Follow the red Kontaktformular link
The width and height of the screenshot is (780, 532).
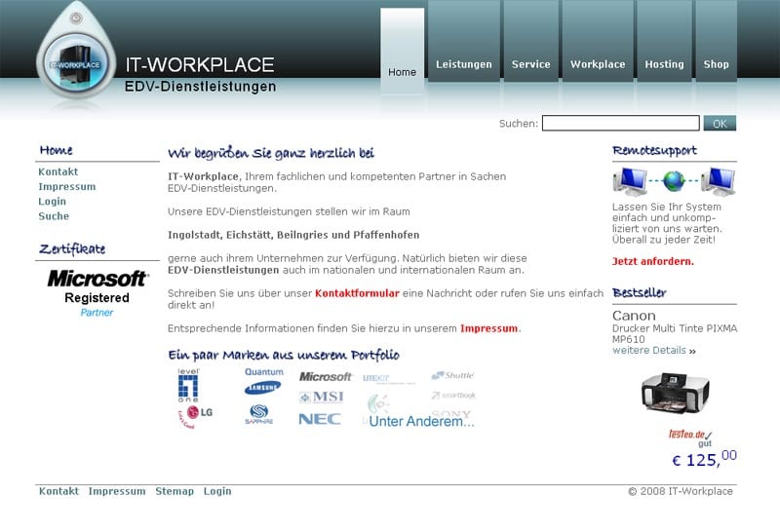tap(357, 293)
